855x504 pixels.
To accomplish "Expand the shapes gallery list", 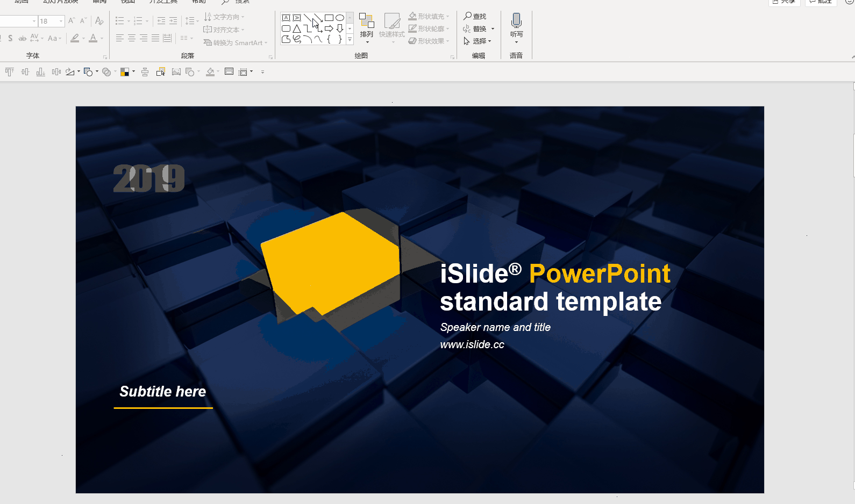I will [x=350, y=39].
